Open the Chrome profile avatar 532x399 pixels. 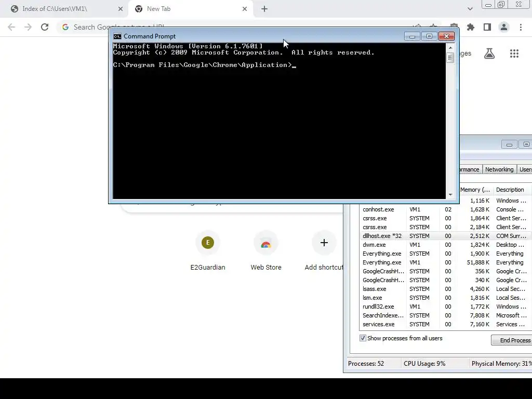click(x=504, y=27)
